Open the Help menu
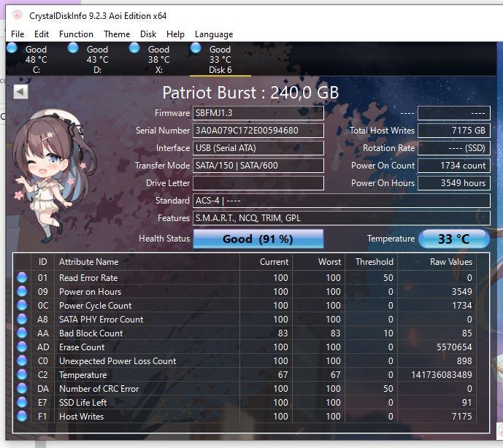Image resolution: width=503 pixels, height=448 pixels. point(175,34)
